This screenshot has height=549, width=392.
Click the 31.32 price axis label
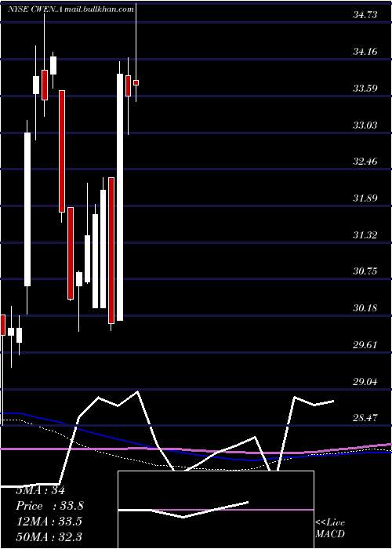pyautogui.click(x=365, y=235)
